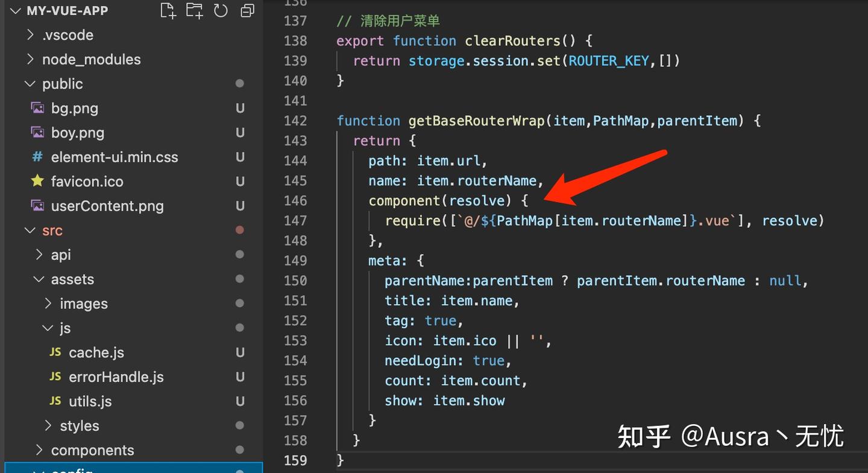This screenshot has width=868, height=473.
Task: Click the U status badge next to utils.js
Action: pos(240,401)
